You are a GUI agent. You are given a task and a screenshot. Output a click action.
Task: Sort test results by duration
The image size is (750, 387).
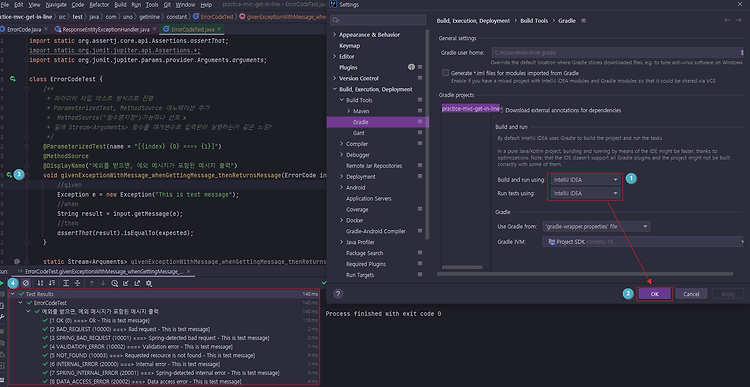[52, 283]
